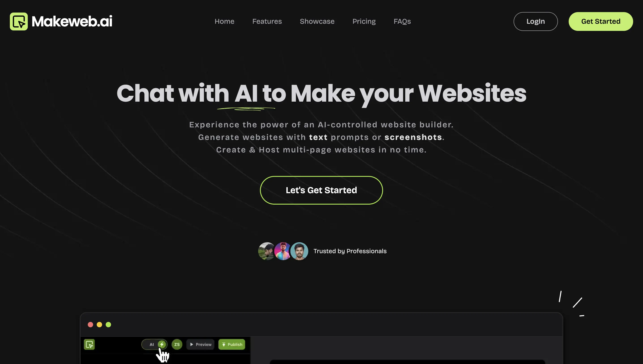
Task: Enable Publish mode via green button
Action: click(x=232, y=344)
